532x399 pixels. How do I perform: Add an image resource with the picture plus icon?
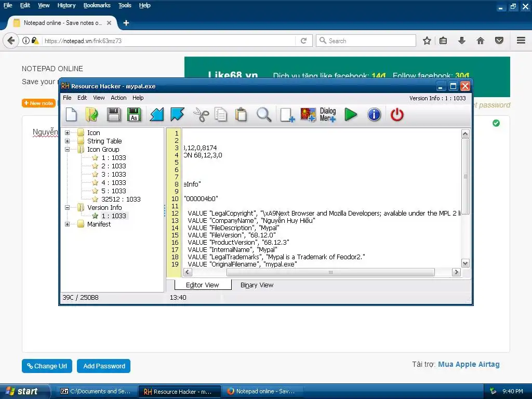[x=308, y=115]
